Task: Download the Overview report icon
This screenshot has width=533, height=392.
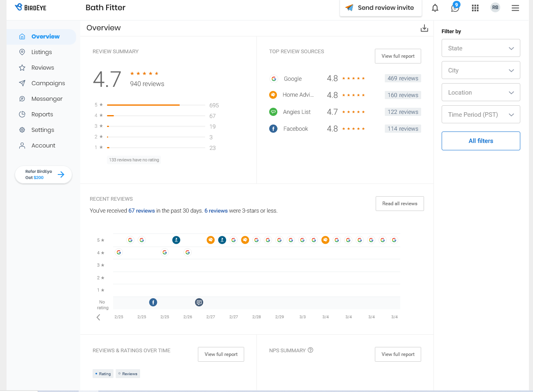Action: point(424,28)
